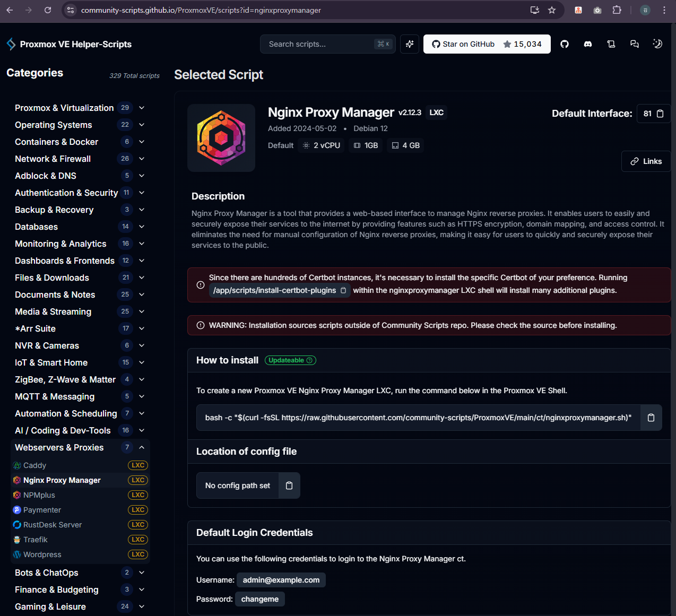Click the changelog scroll icon in the header

(x=611, y=44)
